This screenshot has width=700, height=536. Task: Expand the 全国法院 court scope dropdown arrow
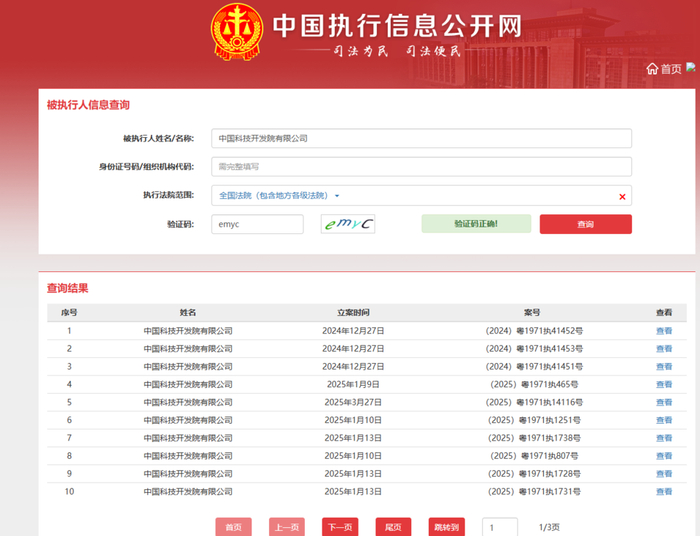point(337,196)
